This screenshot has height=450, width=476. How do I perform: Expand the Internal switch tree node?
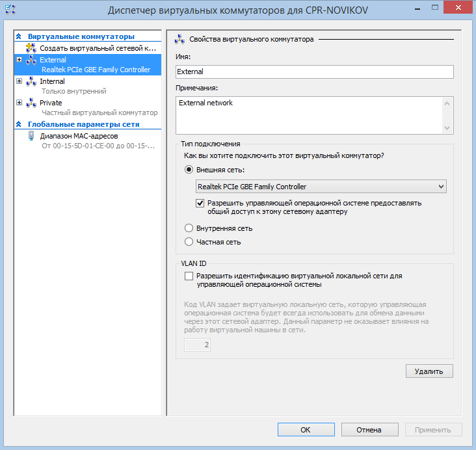[x=19, y=81]
